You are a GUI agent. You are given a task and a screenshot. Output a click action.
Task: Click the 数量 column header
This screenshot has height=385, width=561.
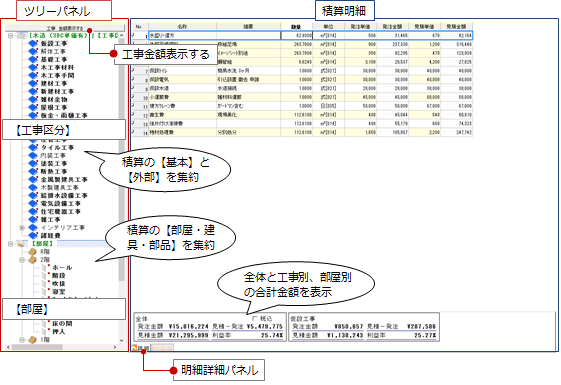tap(296, 26)
